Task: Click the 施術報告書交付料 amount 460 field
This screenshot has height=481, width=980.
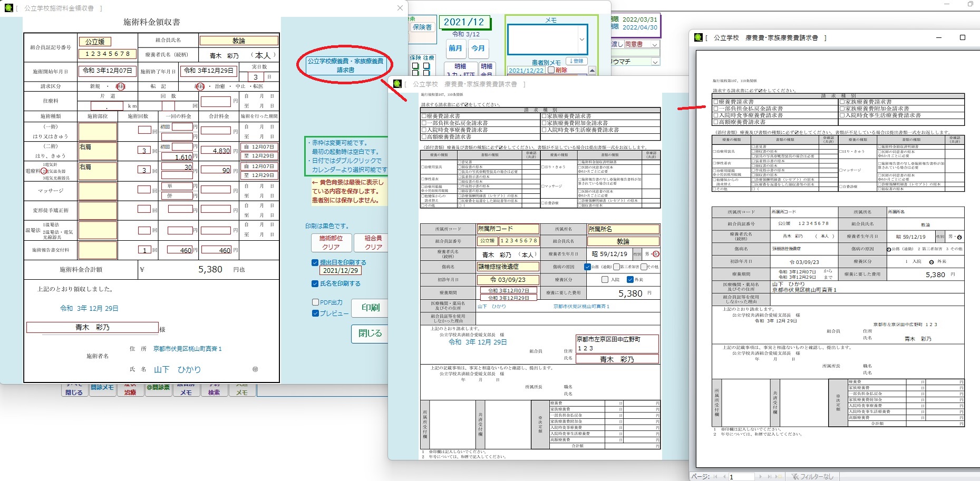Action: tap(216, 250)
